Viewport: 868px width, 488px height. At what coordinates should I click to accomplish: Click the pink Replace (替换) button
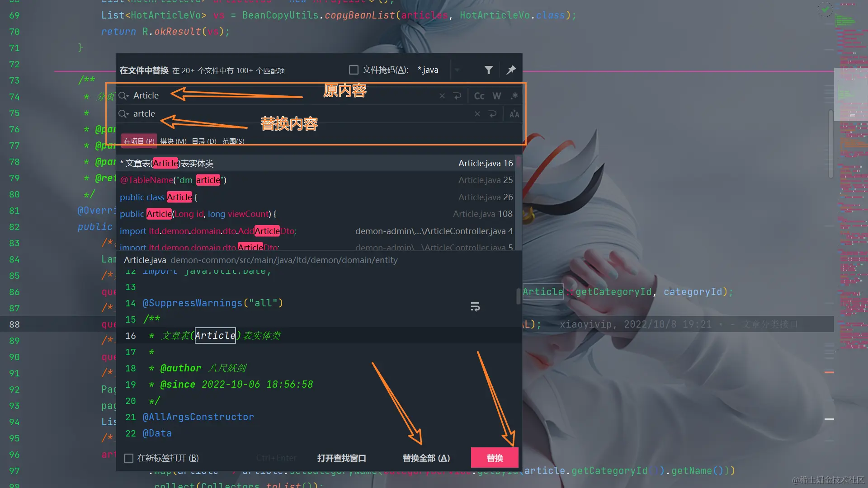click(495, 458)
